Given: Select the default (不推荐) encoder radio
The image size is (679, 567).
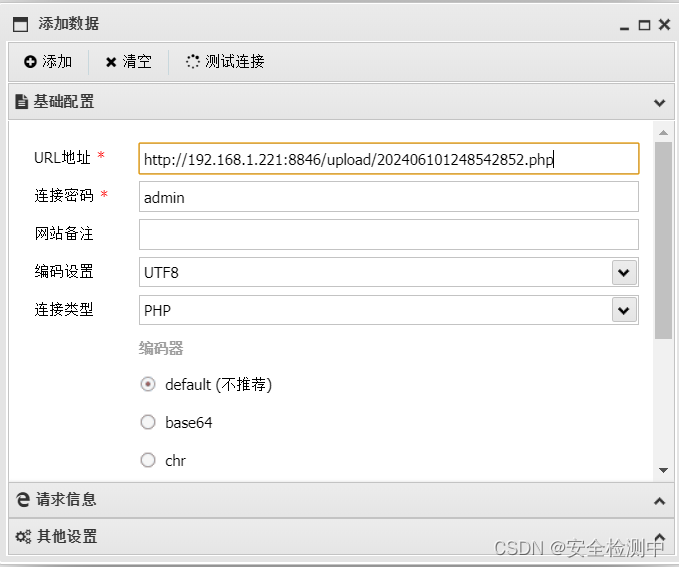Looking at the screenshot, I should pyautogui.click(x=148, y=384).
